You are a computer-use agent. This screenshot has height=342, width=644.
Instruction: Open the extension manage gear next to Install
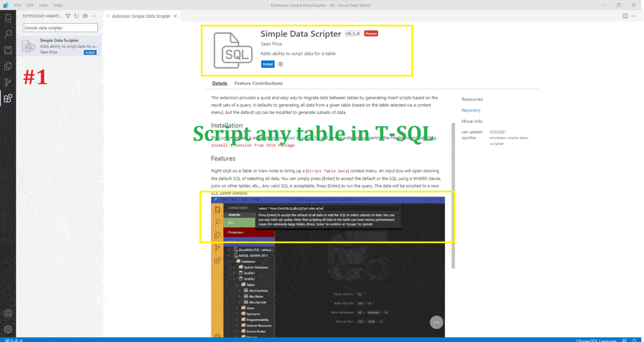(x=280, y=64)
